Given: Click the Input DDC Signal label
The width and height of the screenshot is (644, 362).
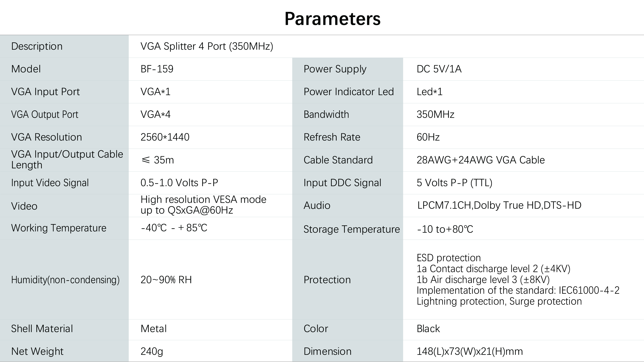Looking at the screenshot, I should click(x=342, y=183).
